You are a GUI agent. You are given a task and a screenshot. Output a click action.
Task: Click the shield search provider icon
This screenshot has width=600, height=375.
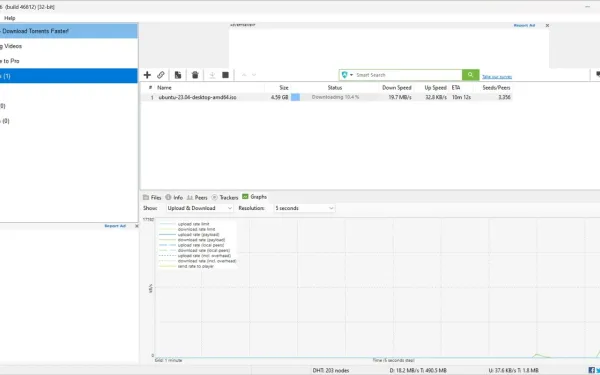(344, 75)
